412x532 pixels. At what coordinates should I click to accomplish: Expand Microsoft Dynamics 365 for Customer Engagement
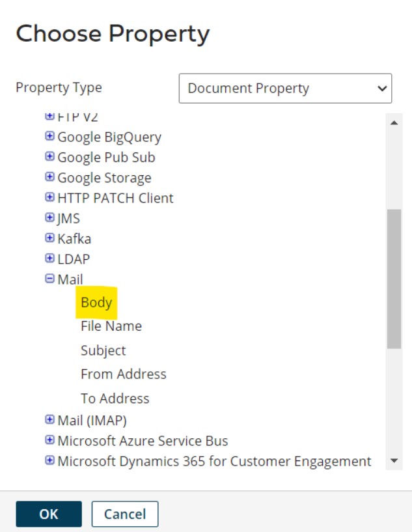[x=49, y=461]
